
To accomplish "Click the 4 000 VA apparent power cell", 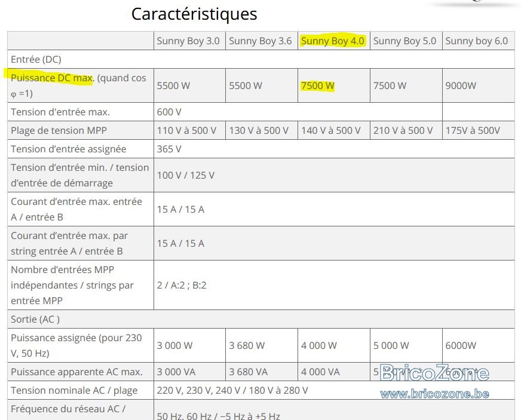I will point(320,372).
